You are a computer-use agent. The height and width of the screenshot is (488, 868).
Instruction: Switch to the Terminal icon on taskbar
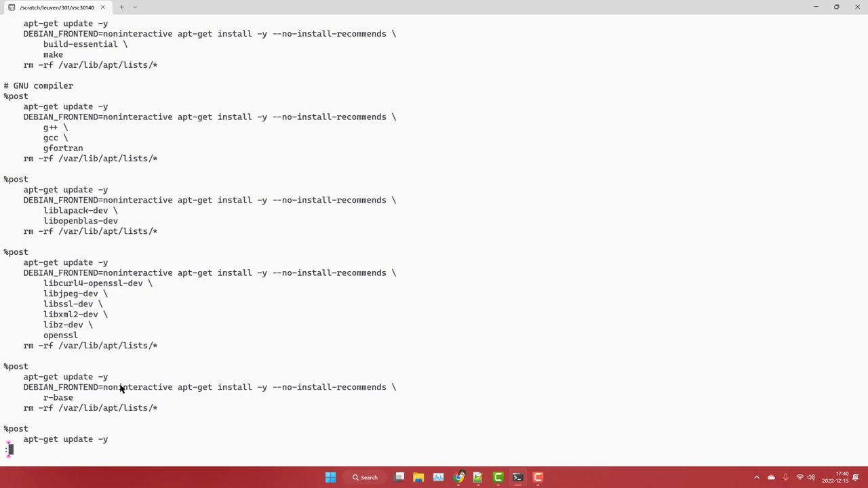pyautogui.click(x=517, y=477)
